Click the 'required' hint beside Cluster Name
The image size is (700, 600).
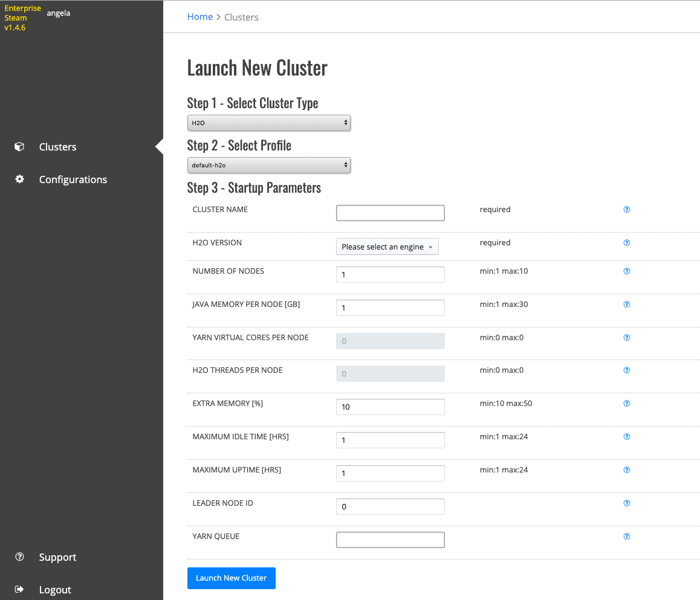[495, 210]
